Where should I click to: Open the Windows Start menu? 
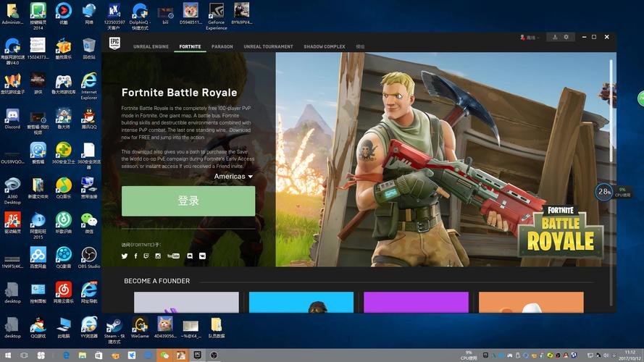[x=7, y=355]
